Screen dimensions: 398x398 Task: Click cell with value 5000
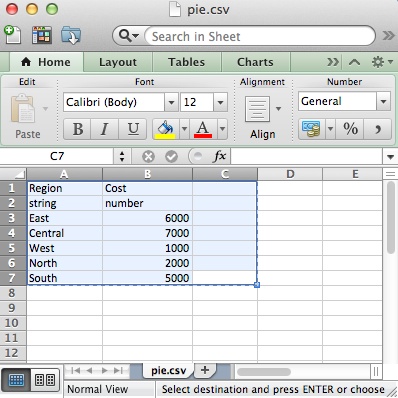tap(147, 278)
